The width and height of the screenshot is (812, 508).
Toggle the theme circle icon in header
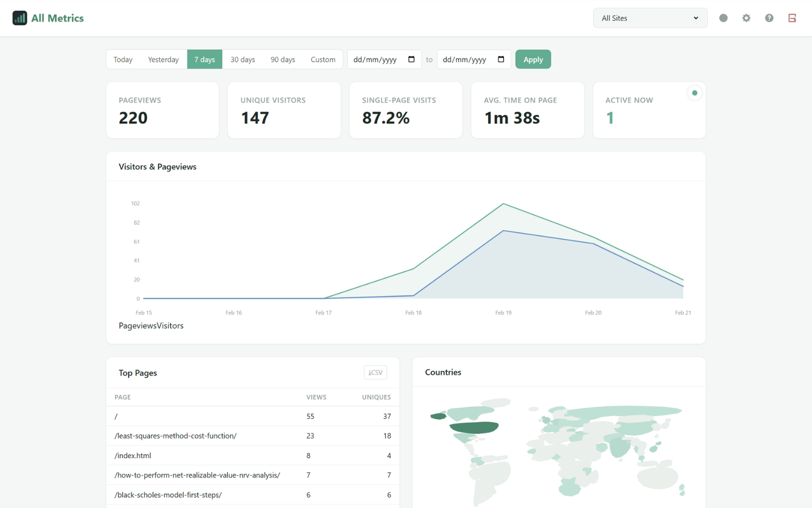[723, 18]
